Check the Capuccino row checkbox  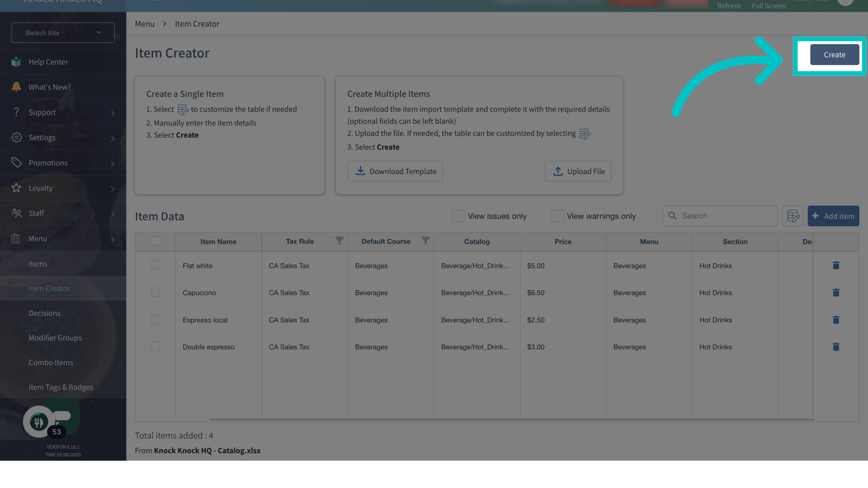156,293
